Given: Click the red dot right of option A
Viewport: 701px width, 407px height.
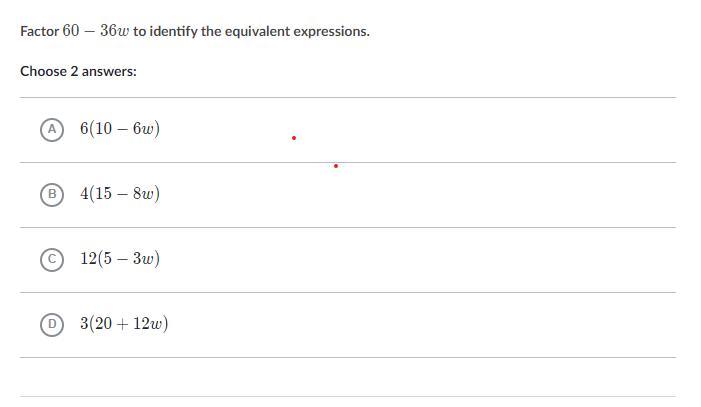Looking at the screenshot, I should (x=293, y=138).
